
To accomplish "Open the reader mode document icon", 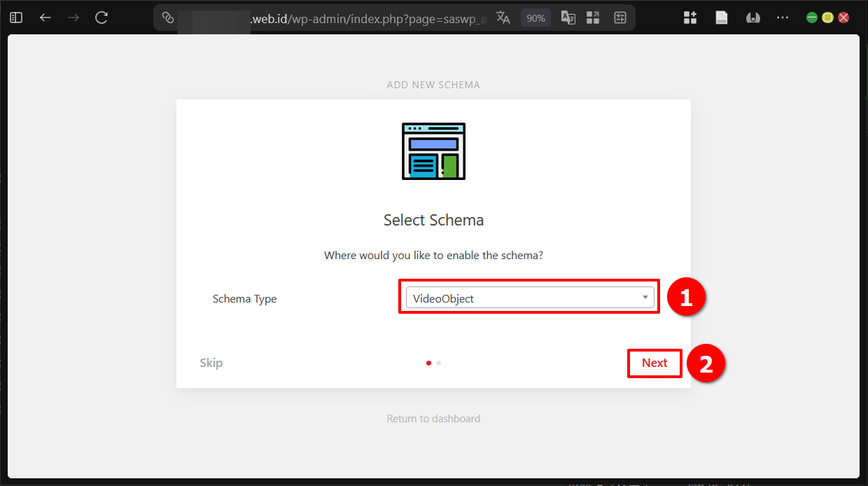I will (721, 18).
